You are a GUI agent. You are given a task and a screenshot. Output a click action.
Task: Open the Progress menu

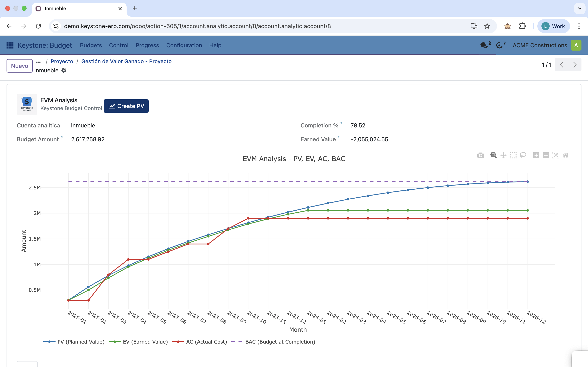(x=147, y=45)
